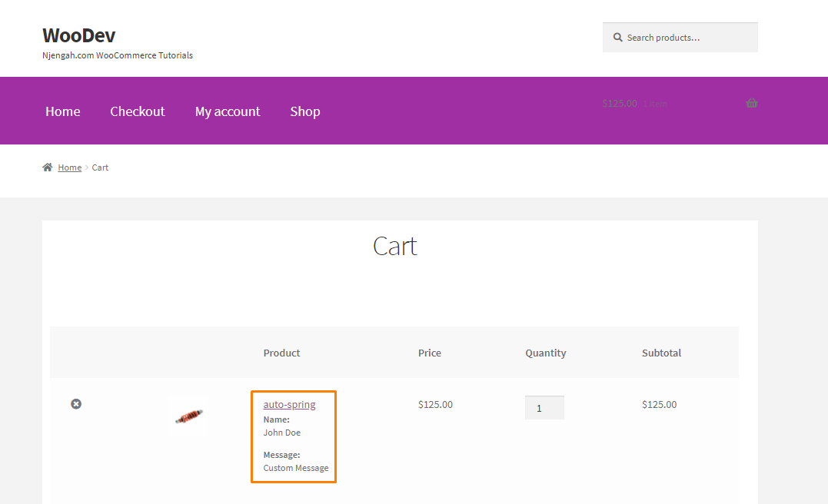828x504 pixels.
Task: Click the $125.00 price under Price column
Action: pos(435,405)
